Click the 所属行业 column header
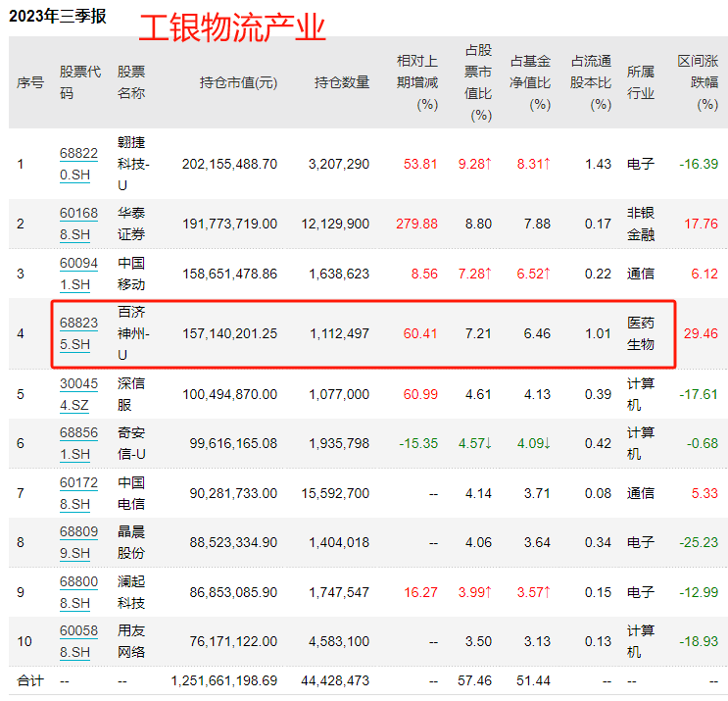The height and width of the screenshot is (701, 728). [640, 82]
